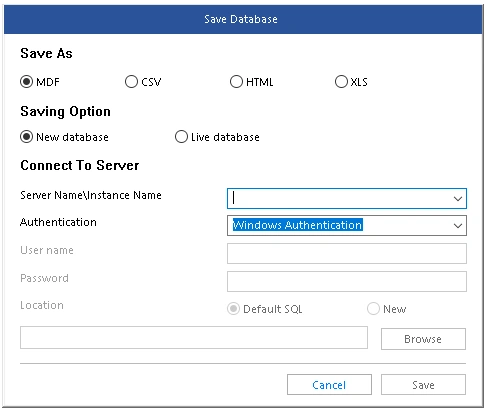Click the Browse button
The image size is (487, 413).
click(423, 339)
